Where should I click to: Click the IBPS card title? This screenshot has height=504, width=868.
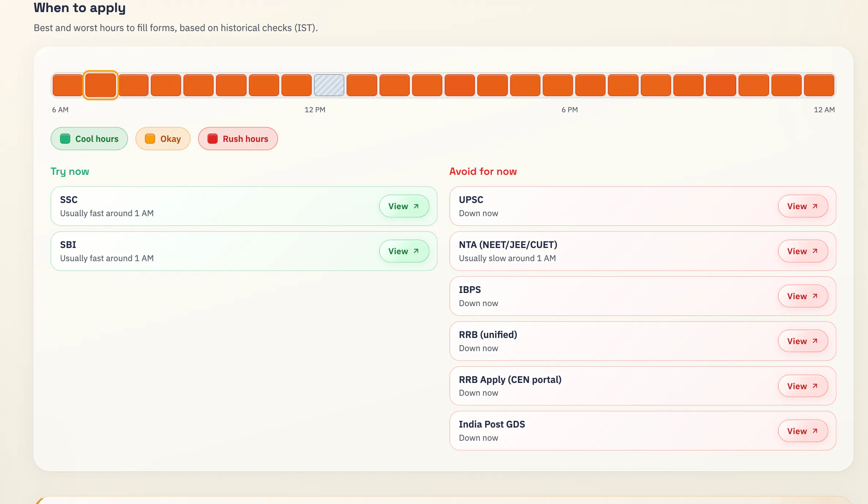point(470,290)
